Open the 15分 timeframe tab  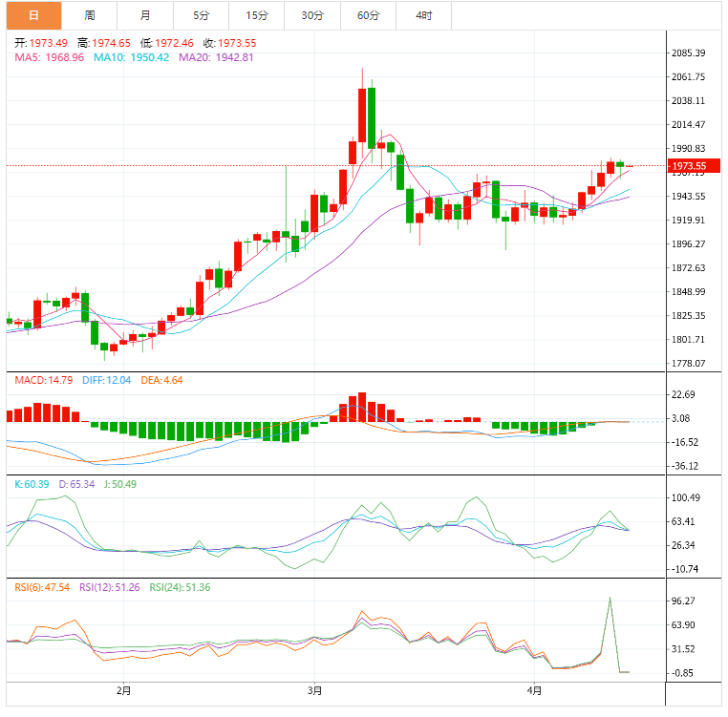coord(257,15)
